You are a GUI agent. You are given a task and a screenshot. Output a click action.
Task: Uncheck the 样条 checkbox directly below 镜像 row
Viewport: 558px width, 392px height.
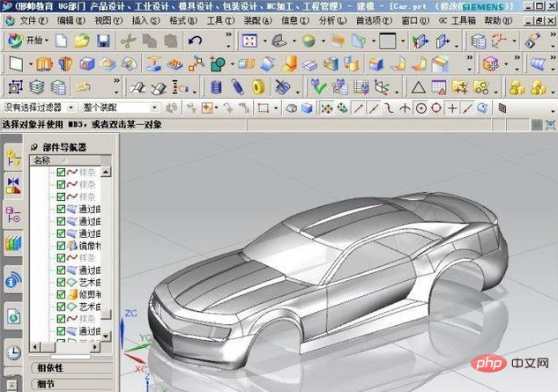[x=61, y=257]
